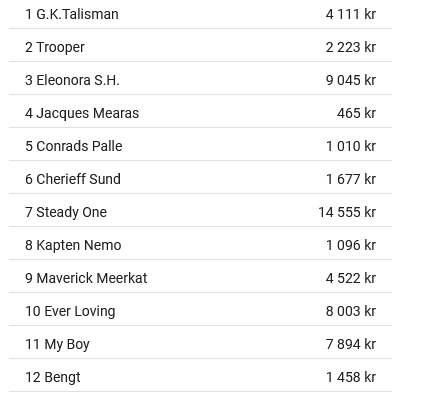Click the horse name 2 Trooper
The image size is (429, 393).
point(55,47)
